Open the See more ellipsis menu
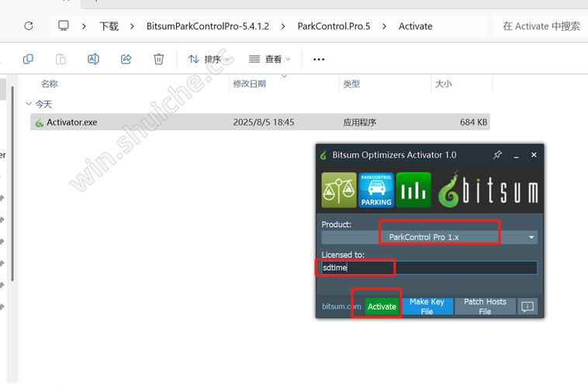Image resolution: width=588 pixels, height=388 pixels. coord(319,59)
